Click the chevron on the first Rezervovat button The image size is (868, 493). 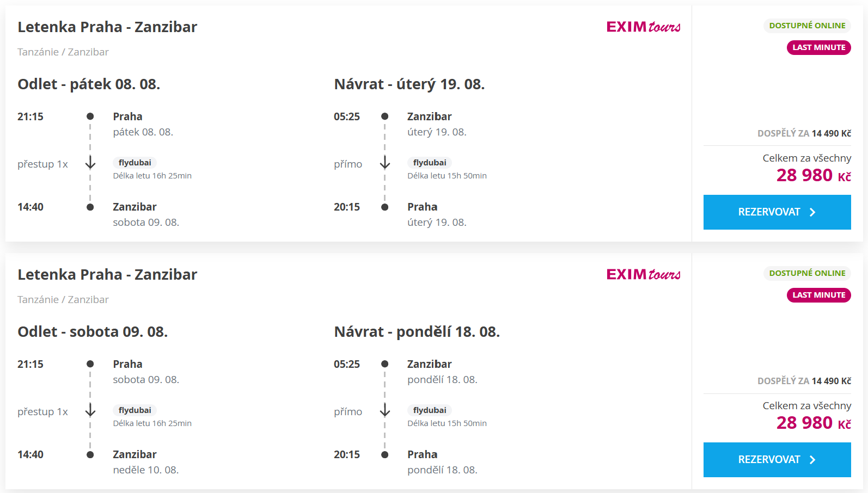812,212
